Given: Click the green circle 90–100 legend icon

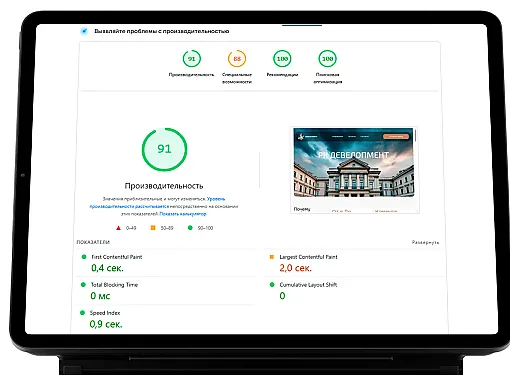Looking at the screenshot, I should [x=190, y=228].
